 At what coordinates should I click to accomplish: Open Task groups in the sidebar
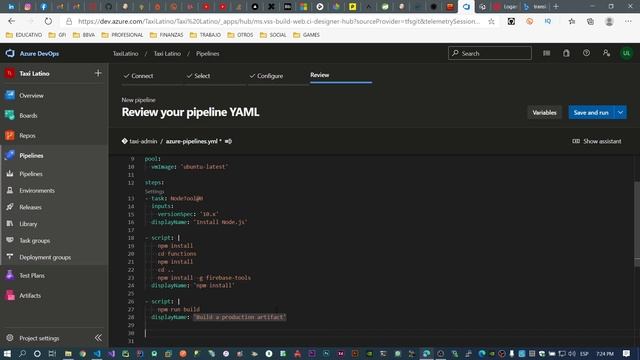35,241
